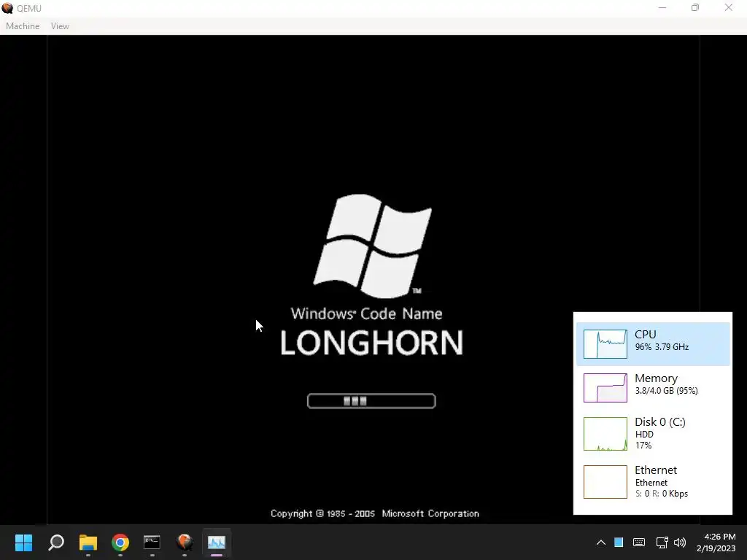The width and height of the screenshot is (747, 560).
Task: Restore down the QEMU window
Action: pos(695,8)
